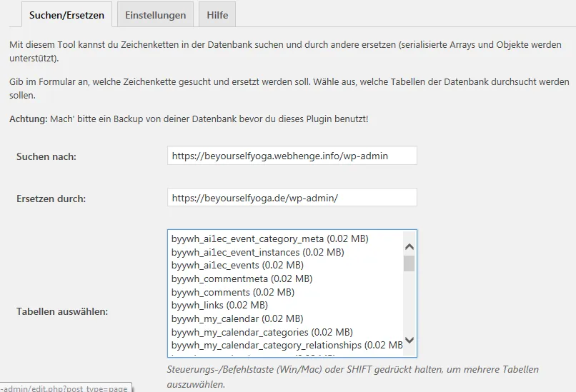The height and width of the screenshot is (392, 576).
Task: Select table byywh_my_calendar_category_relationships
Action: (x=287, y=346)
